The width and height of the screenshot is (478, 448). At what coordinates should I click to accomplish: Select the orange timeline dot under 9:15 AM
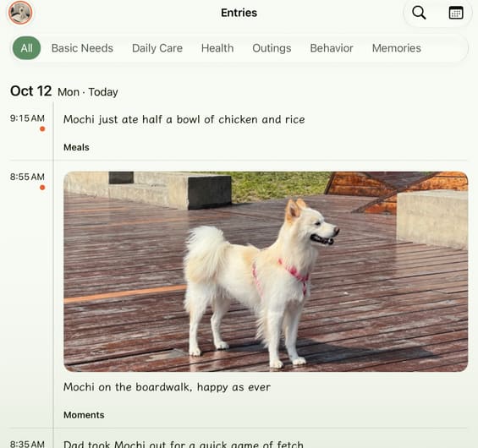tap(42, 128)
